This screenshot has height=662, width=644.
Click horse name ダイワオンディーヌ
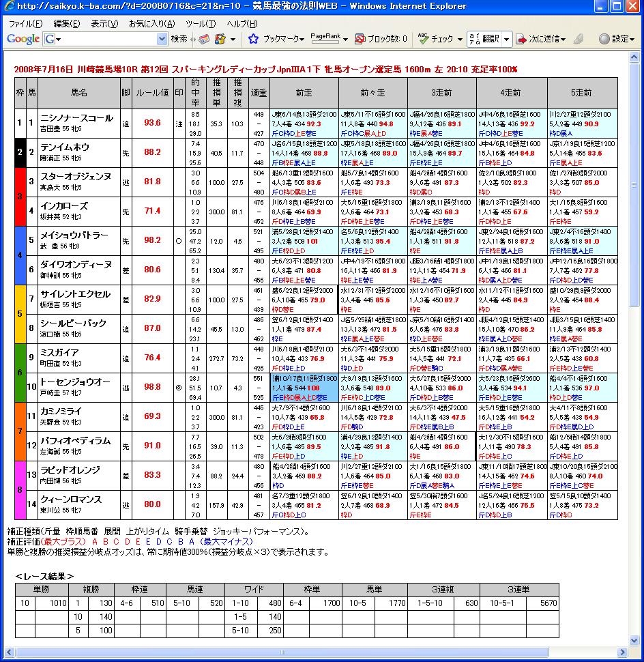point(76,265)
